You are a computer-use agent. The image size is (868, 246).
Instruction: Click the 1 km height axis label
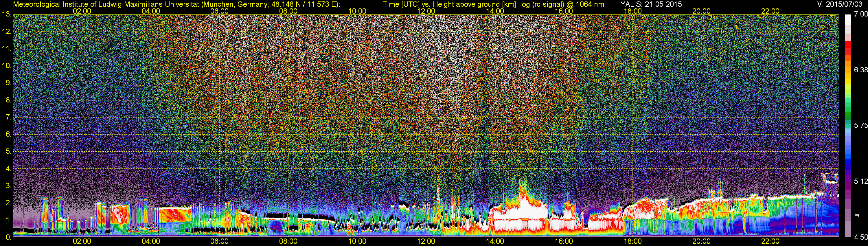(8, 220)
